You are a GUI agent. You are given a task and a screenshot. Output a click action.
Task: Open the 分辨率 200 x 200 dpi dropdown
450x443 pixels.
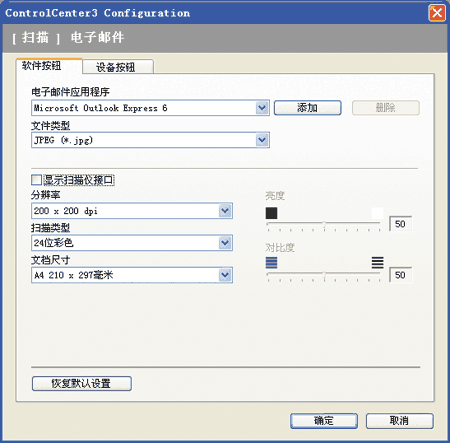coord(225,211)
